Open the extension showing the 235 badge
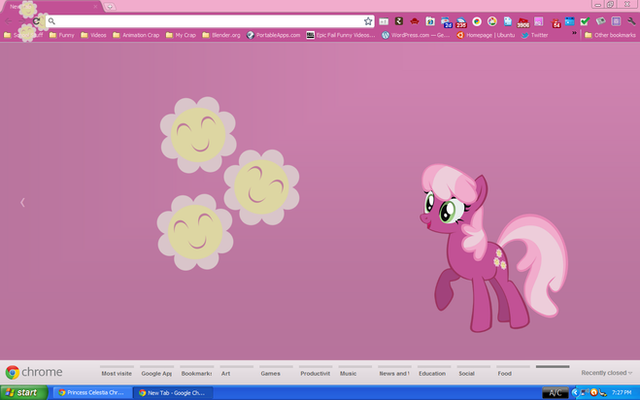The width and height of the screenshot is (640, 400). point(461,22)
